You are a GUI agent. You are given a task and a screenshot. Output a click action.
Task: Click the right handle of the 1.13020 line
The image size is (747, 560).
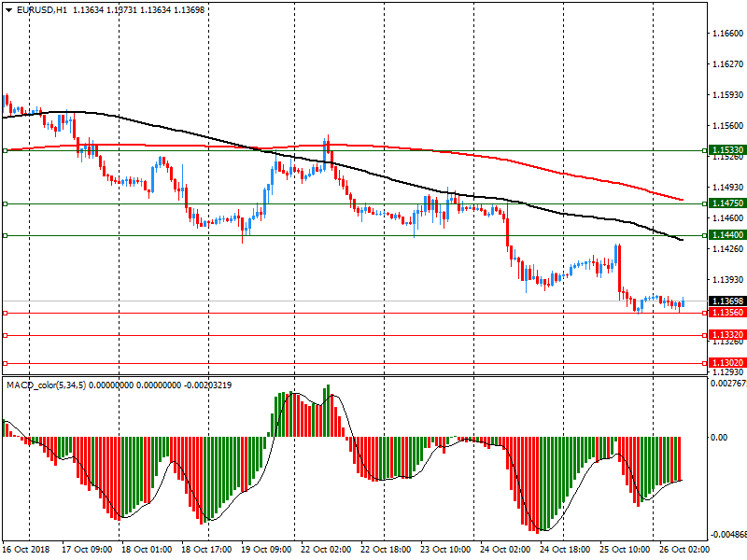705,363
